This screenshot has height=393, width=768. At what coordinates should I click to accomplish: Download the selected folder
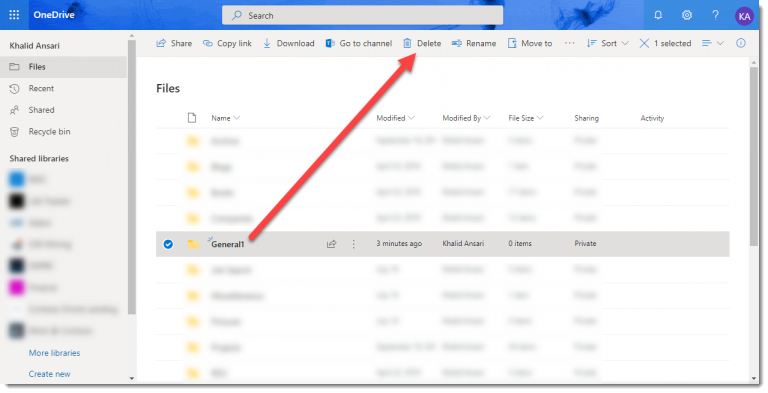[288, 43]
